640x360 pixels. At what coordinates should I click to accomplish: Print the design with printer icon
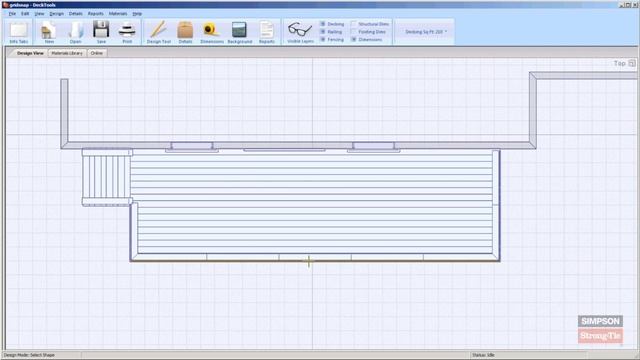[127, 31]
